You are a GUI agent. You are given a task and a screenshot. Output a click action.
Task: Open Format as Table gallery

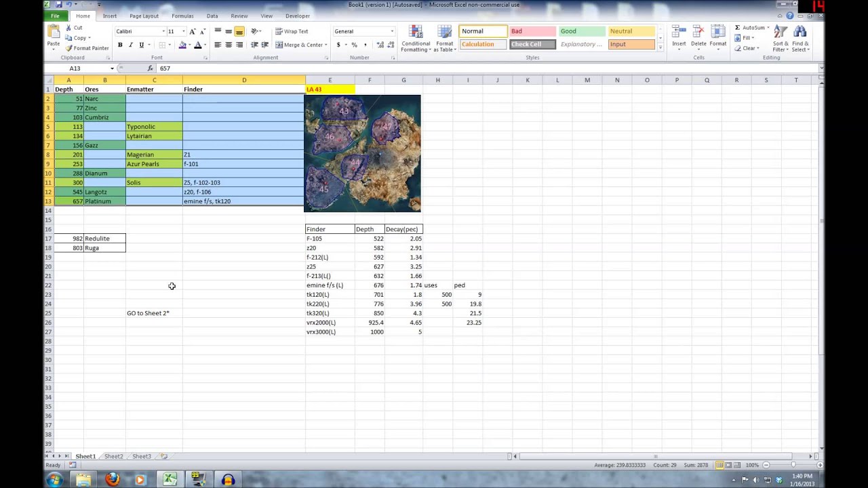pyautogui.click(x=445, y=39)
